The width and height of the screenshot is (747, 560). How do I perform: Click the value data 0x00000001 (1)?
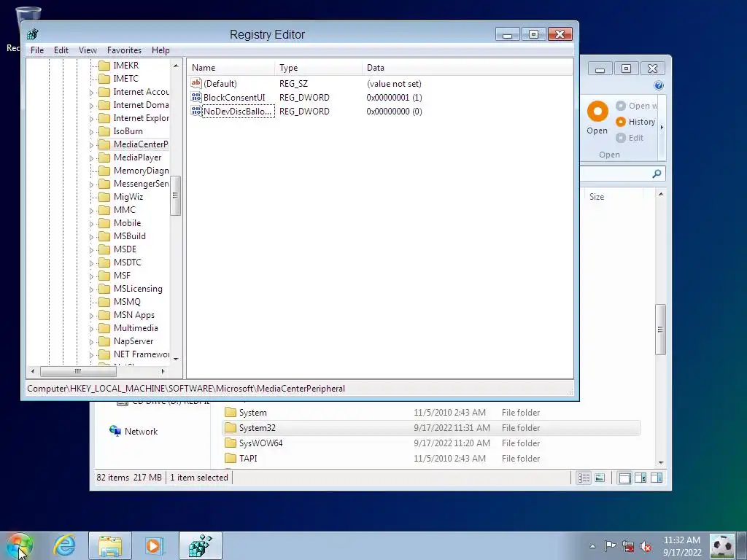[x=394, y=97]
